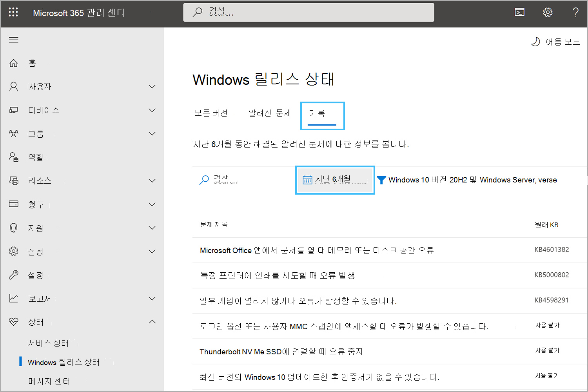This screenshot has width=588, height=392.
Task: Open 최신 버전의 Windows 10 인증서 issue
Action: [x=319, y=377]
